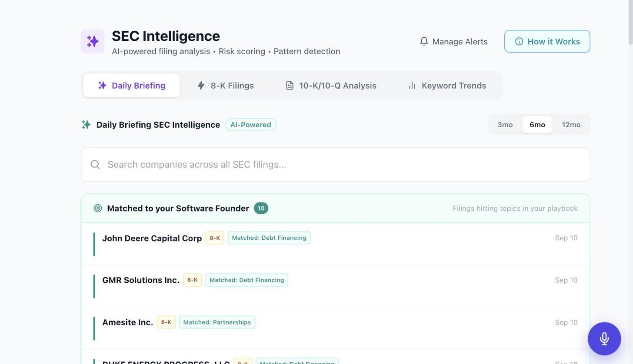
Task: Select the 12mo time range
Action: point(571,125)
